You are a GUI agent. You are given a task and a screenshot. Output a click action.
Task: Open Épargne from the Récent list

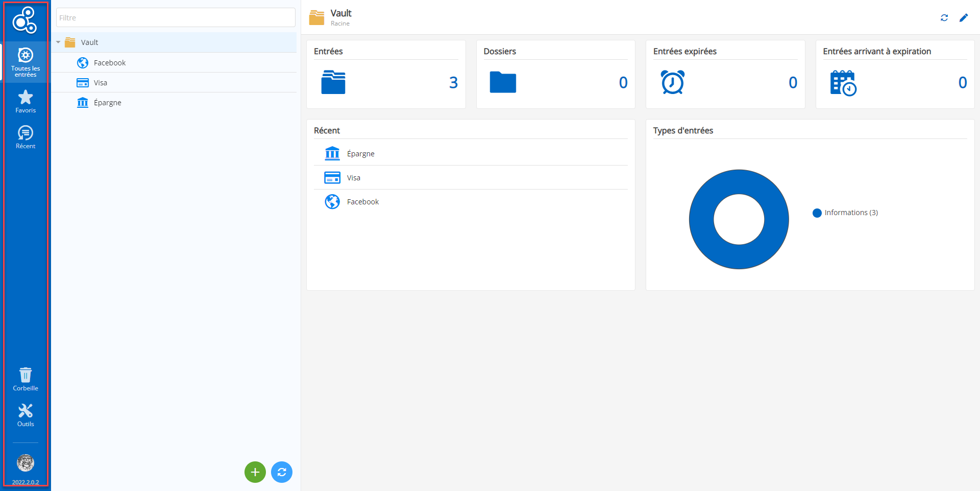(x=360, y=154)
